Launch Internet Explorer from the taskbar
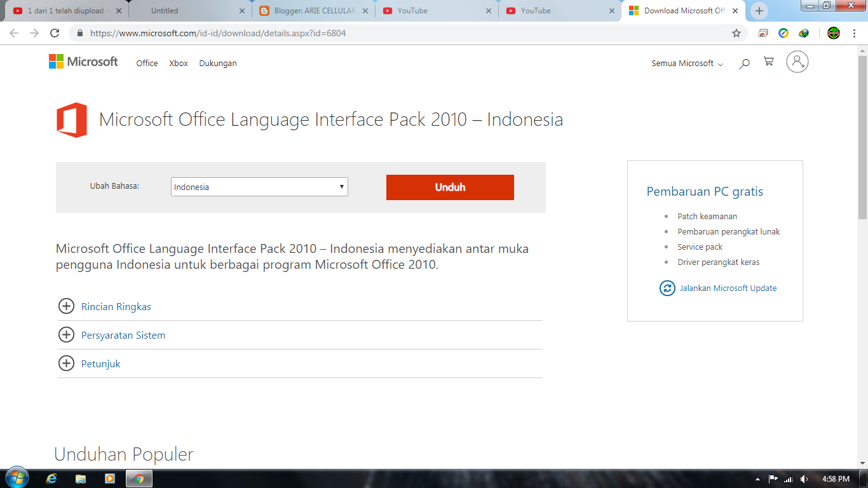 tap(51, 478)
